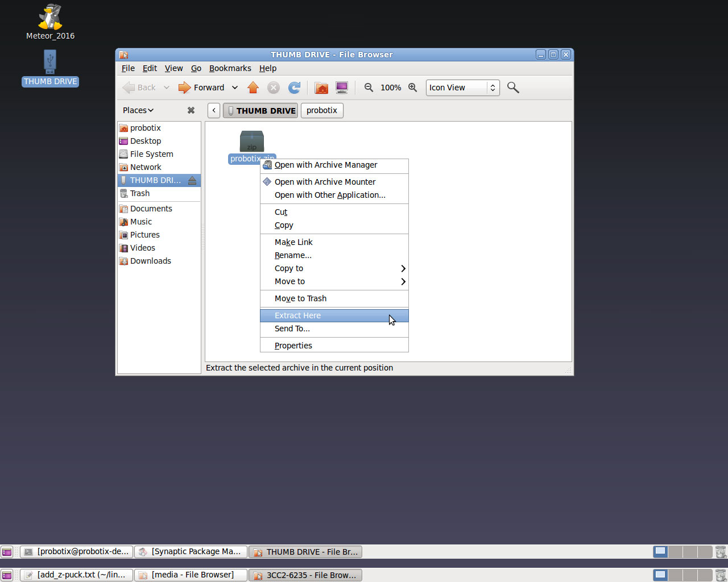Go up to parent folder
728x582 pixels.
point(253,88)
